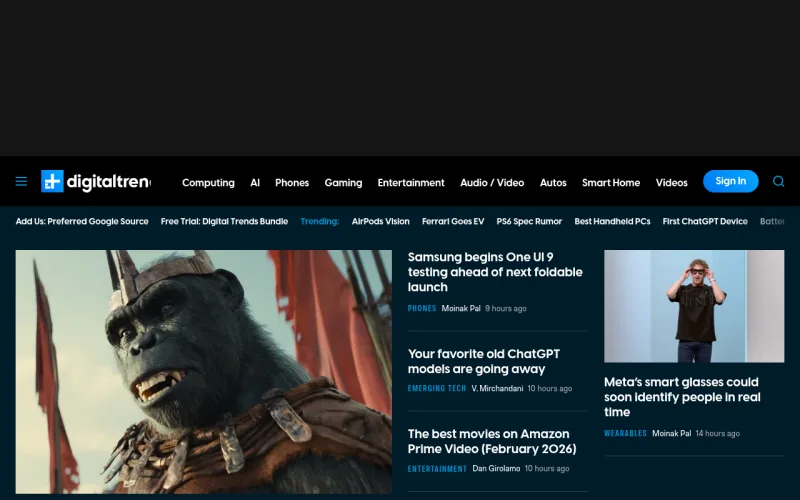Click the ENTERTAINMENT category tag under Amazon article

(437, 468)
